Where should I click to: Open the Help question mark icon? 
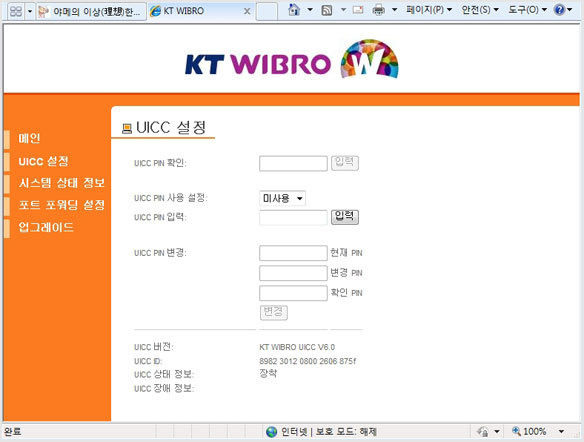coord(559,10)
